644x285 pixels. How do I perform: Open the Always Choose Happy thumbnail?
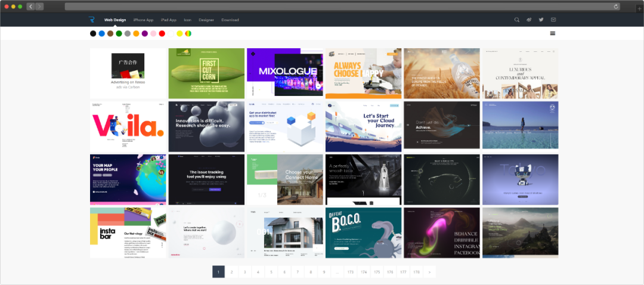point(364,73)
